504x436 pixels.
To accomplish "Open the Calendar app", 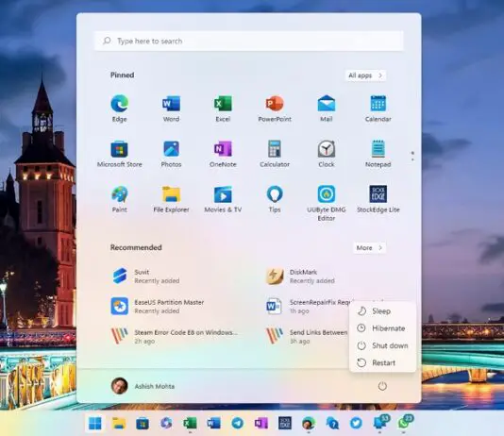I will [x=378, y=109].
